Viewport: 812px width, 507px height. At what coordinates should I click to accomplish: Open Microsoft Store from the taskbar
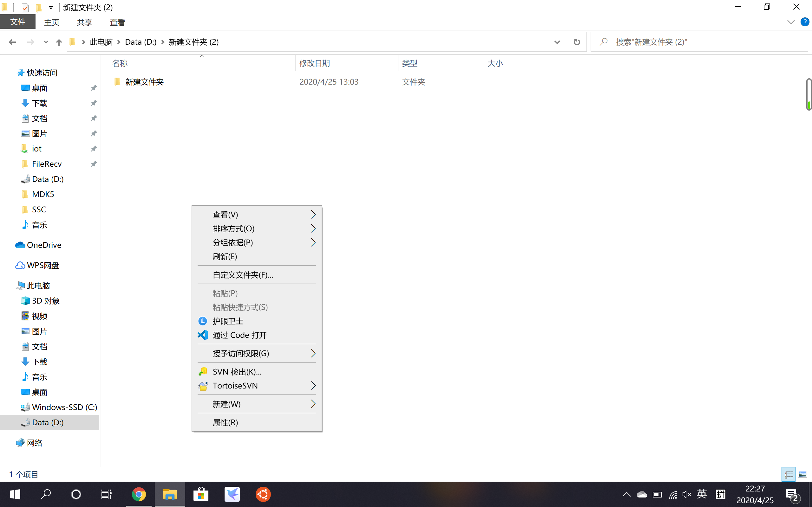[x=201, y=494]
